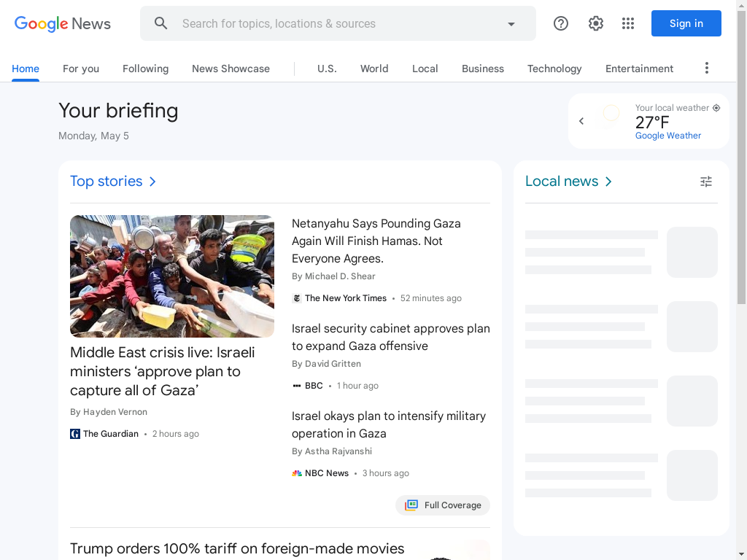
Task: Switch to the For you tab
Action: [81, 69]
